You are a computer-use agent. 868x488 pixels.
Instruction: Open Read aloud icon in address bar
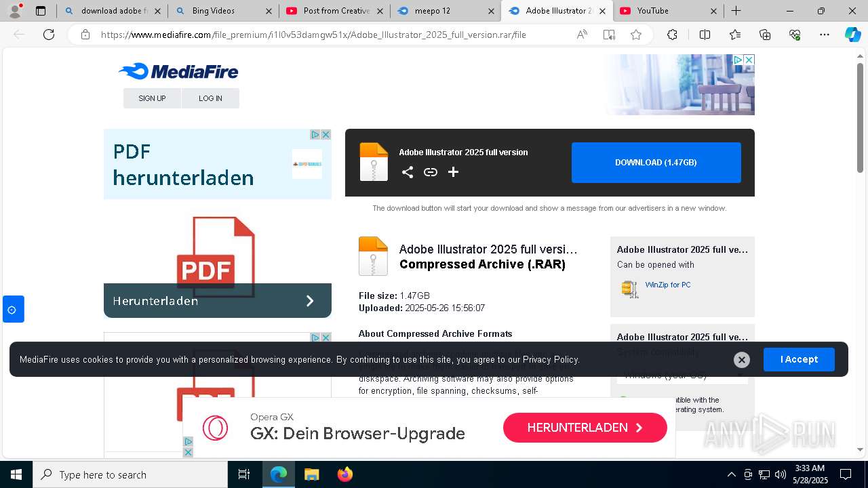[582, 35]
